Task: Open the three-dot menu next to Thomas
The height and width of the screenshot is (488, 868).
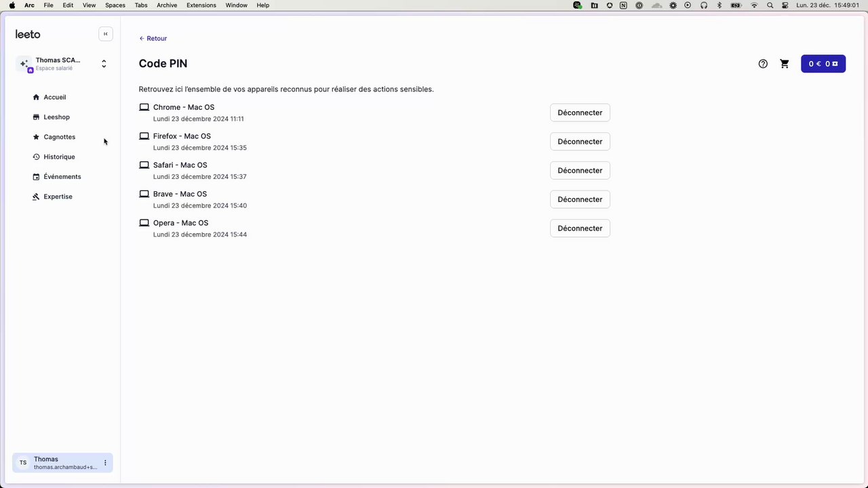Action: coord(105,463)
